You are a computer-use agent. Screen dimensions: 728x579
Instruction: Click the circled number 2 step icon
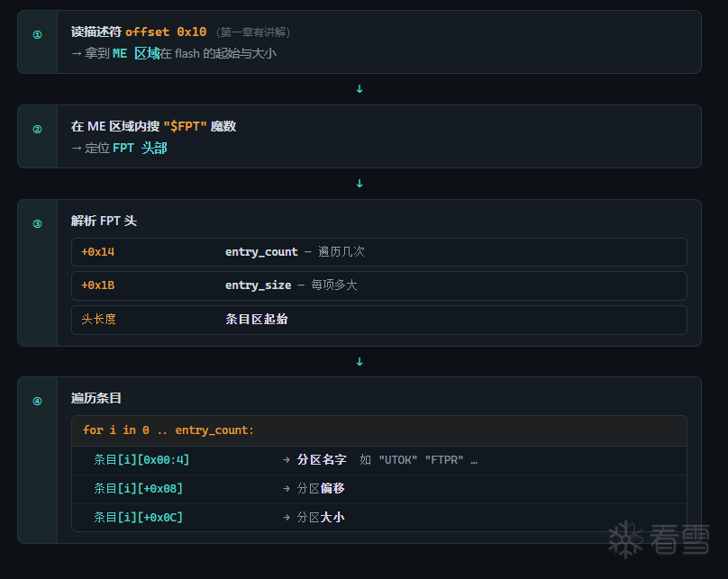37,129
